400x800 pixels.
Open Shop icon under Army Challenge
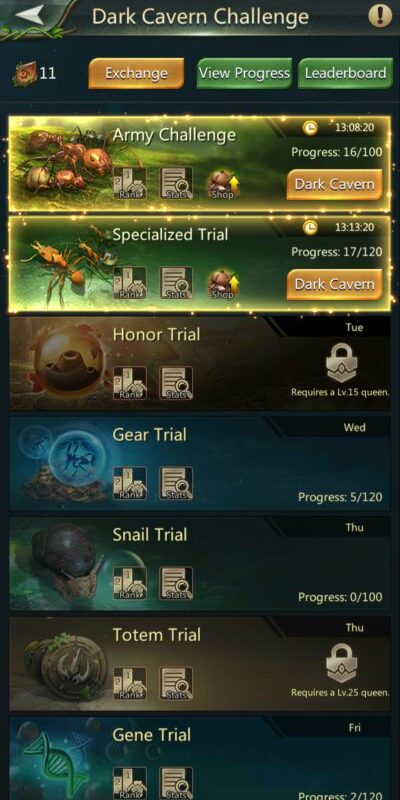(223, 184)
